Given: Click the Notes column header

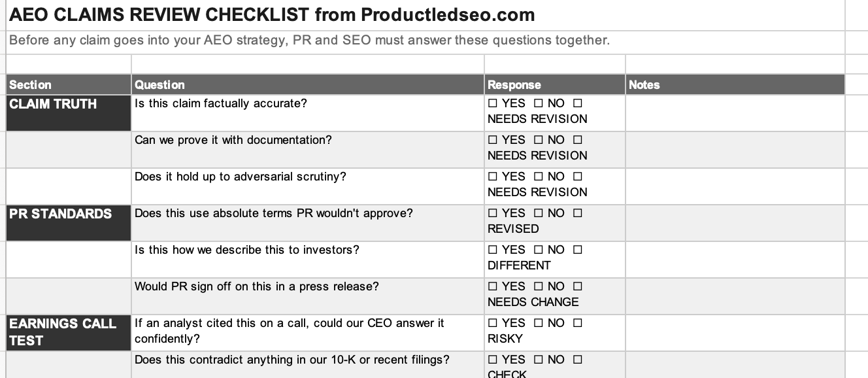Looking at the screenshot, I should [x=735, y=84].
